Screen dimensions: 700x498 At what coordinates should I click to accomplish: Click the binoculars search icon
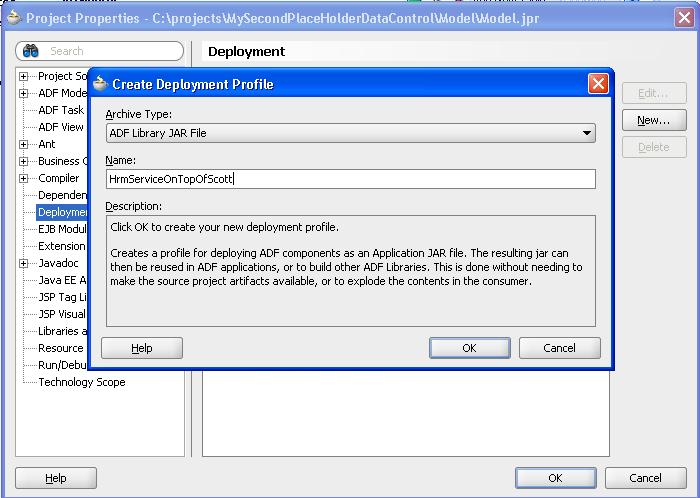31,51
